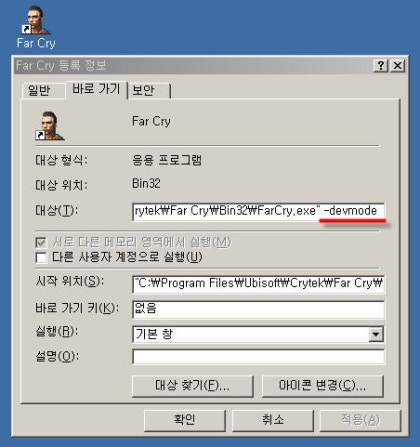Click the 대상 찾기 button

[x=192, y=386]
